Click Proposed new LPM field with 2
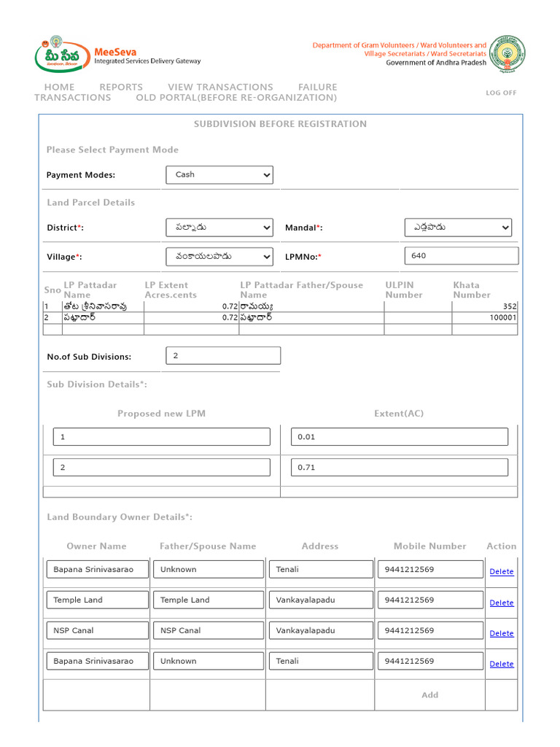The width and height of the screenshot is (560, 747). pyautogui.click(x=161, y=468)
